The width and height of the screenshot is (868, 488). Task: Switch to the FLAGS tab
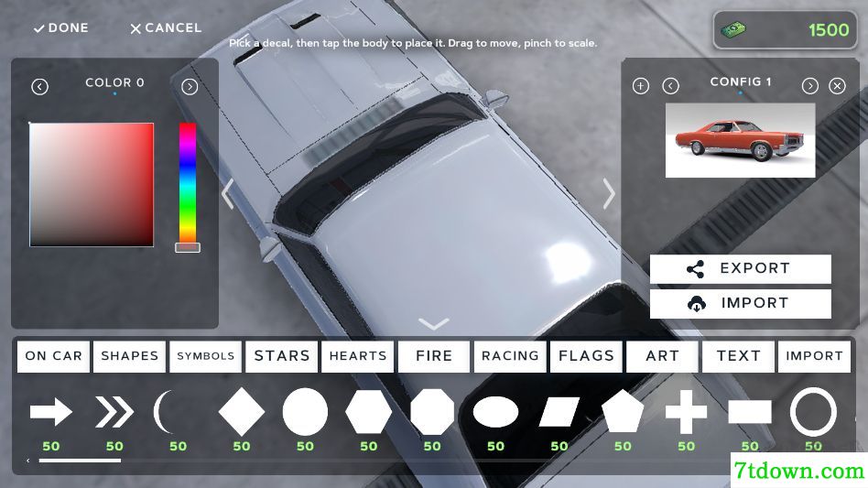586,356
